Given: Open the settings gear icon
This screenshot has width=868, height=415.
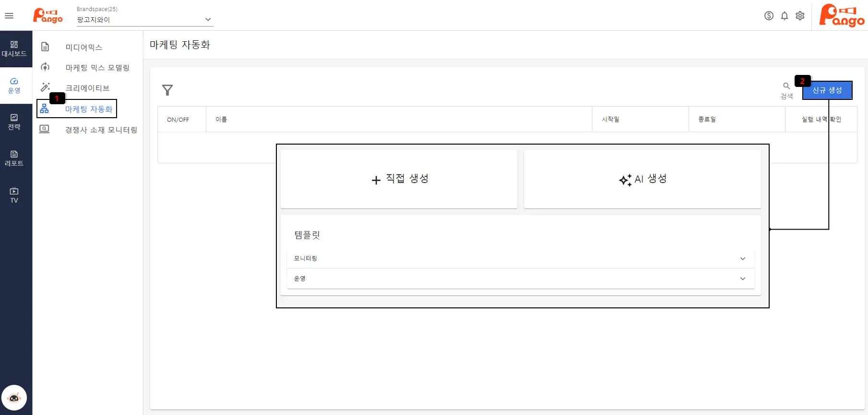Looking at the screenshot, I should (800, 16).
